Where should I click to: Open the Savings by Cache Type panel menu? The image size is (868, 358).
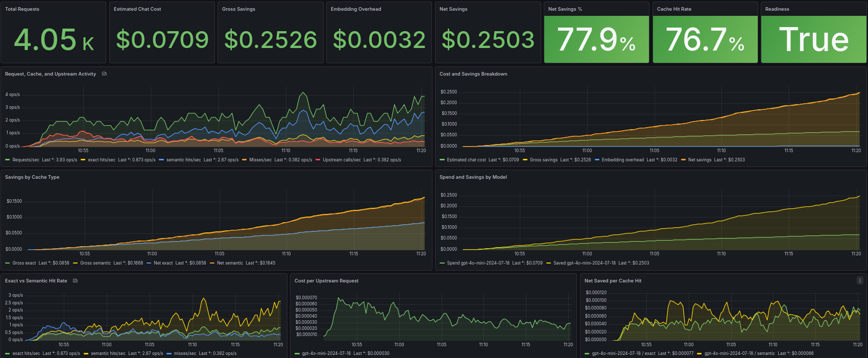(32, 177)
